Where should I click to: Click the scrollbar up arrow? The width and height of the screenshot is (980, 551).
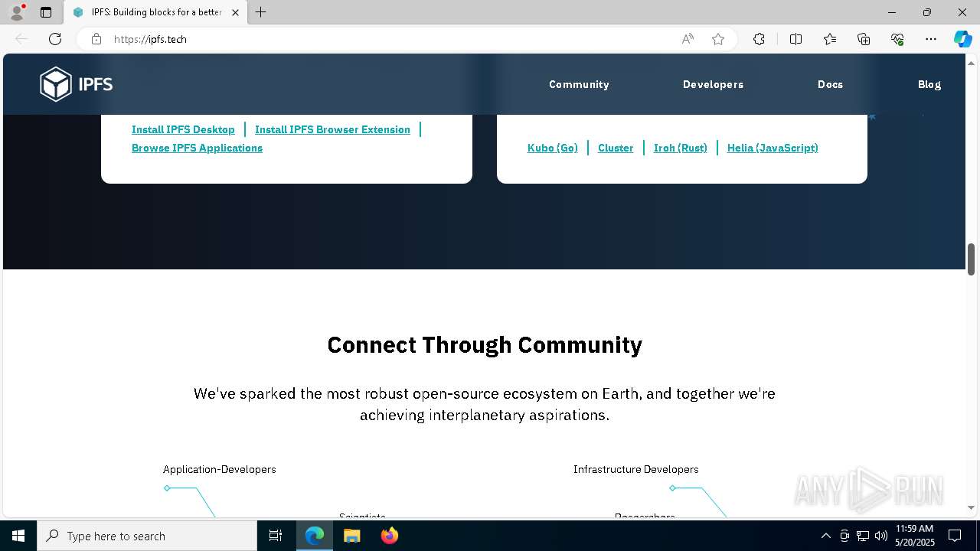tap(971, 62)
